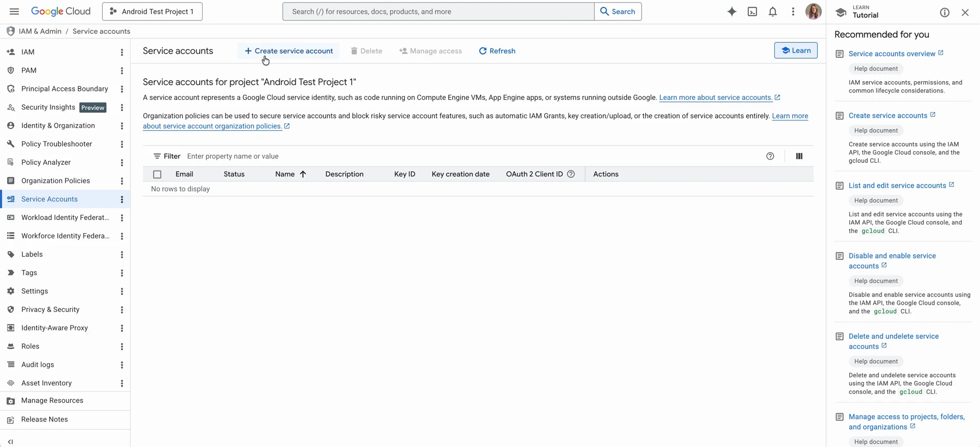Click IAM & Admin breadcrumb
Screen dimensions: 980x447
click(40, 31)
